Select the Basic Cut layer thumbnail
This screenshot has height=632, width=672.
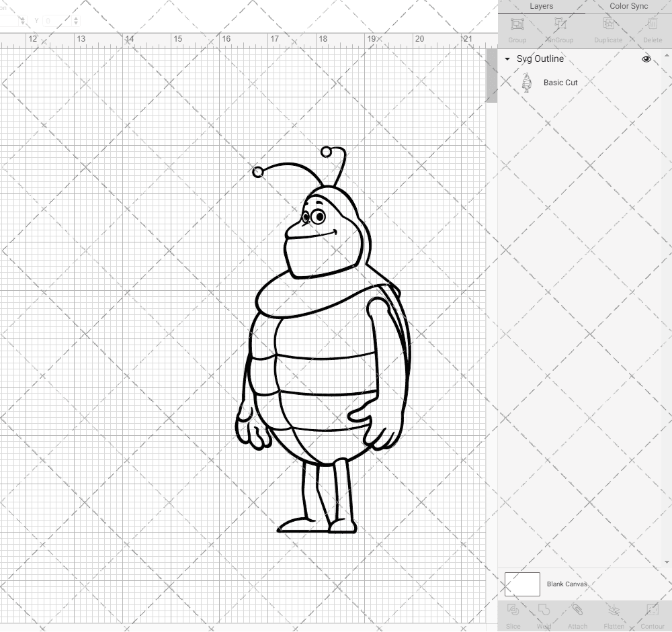pos(526,83)
